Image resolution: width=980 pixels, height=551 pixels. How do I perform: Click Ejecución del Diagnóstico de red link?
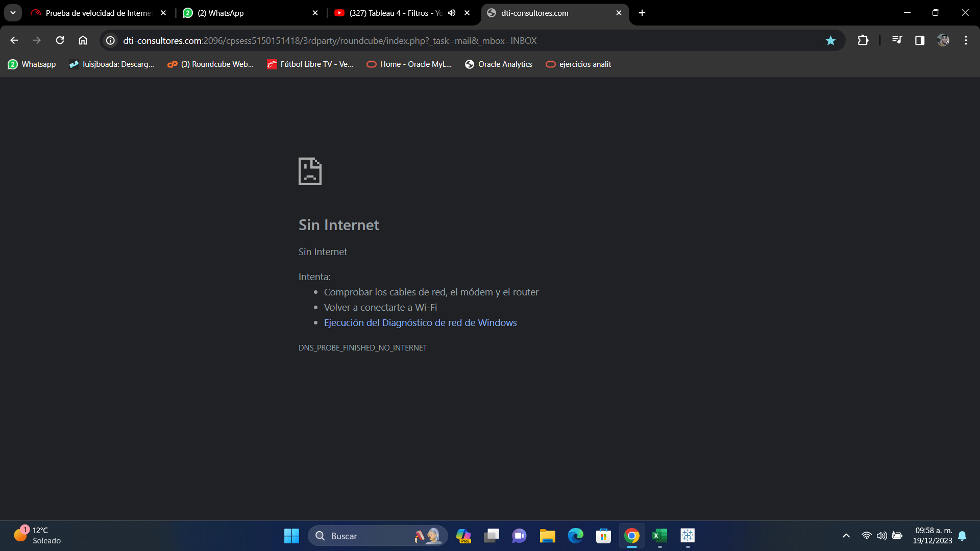[420, 322]
